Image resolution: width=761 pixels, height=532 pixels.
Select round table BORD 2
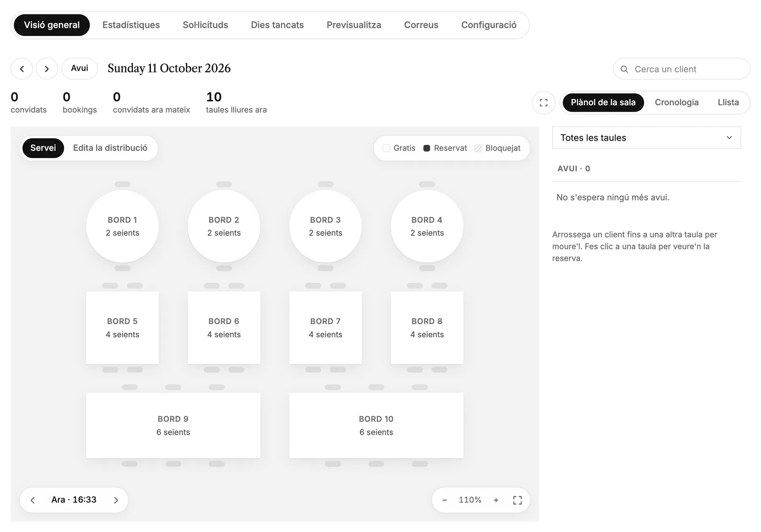(x=224, y=226)
